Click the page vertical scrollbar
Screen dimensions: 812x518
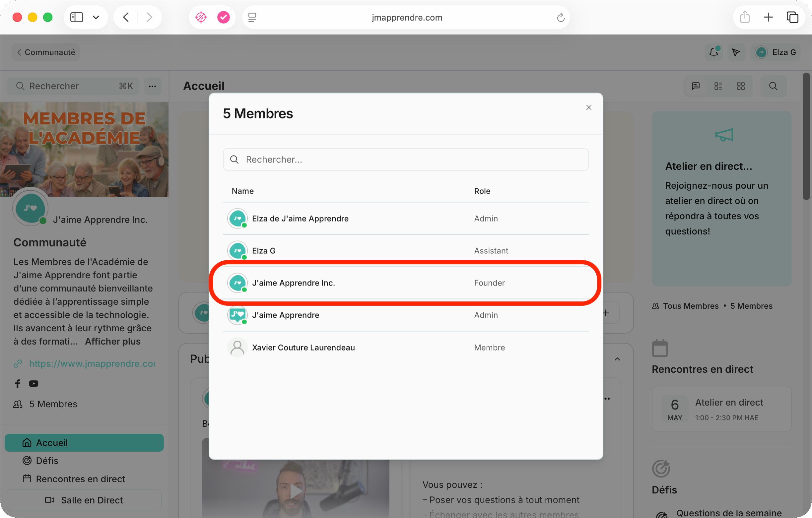tap(806, 137)
